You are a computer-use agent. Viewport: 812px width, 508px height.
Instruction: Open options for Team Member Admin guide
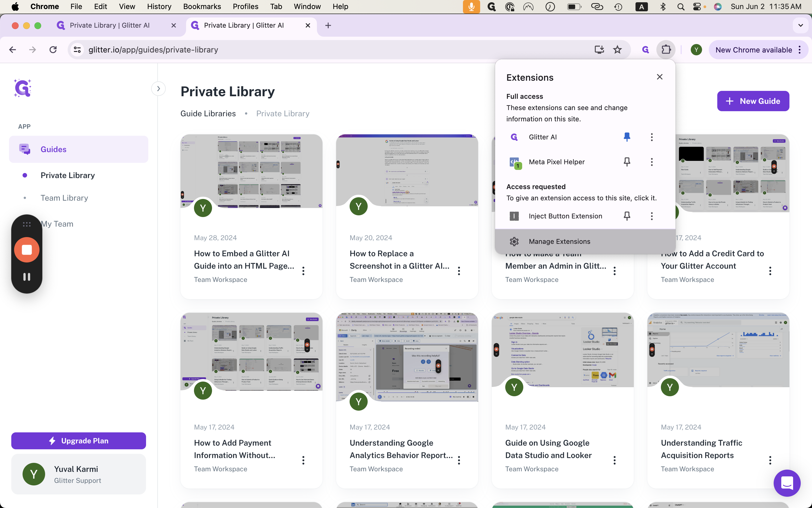coord(615,271)
